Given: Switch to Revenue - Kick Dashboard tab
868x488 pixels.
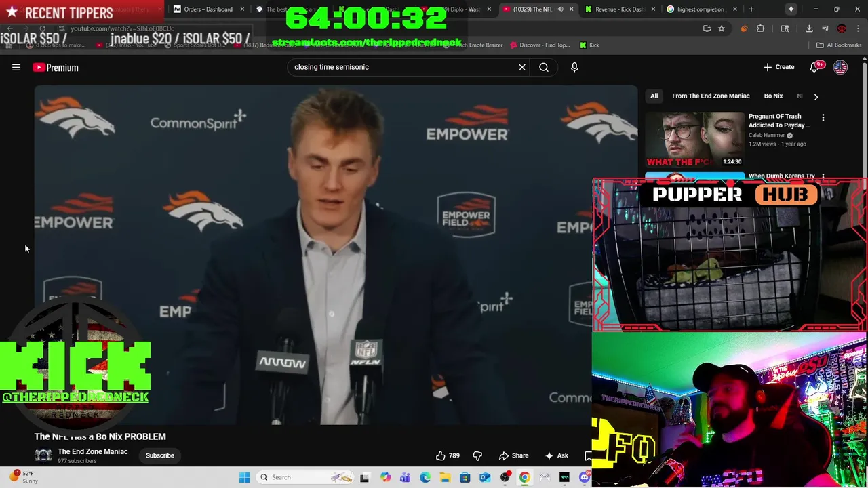Looking at the screenshot, I should pyautogui.click(x=619, y=9).
